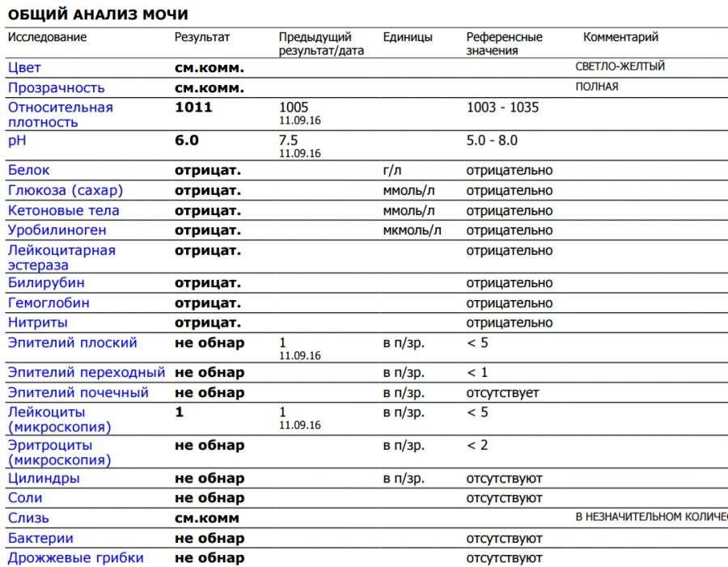Click the 'Результат' column header

202,37
